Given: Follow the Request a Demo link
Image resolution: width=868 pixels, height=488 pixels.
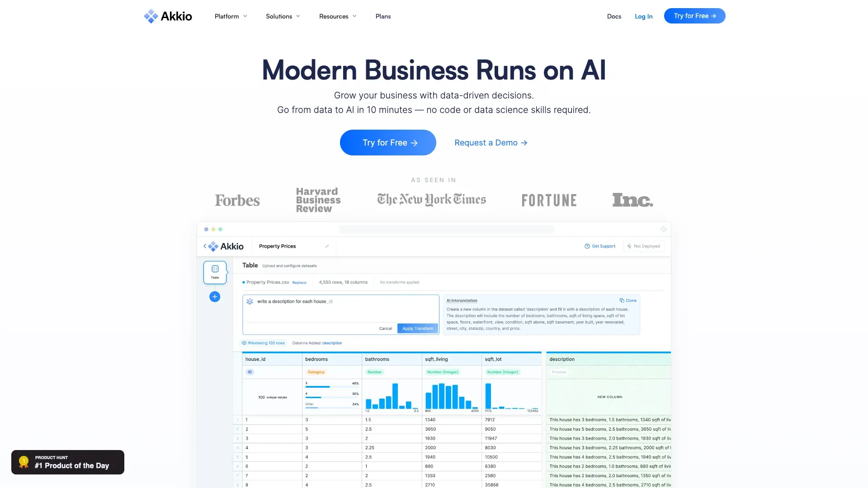Looking at the screenshot, I should (491, 143).
